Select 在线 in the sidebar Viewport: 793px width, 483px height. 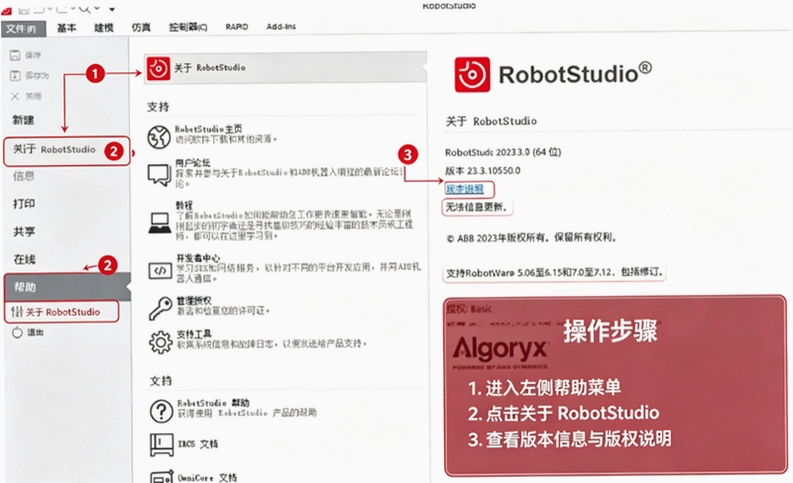point(24,259)
